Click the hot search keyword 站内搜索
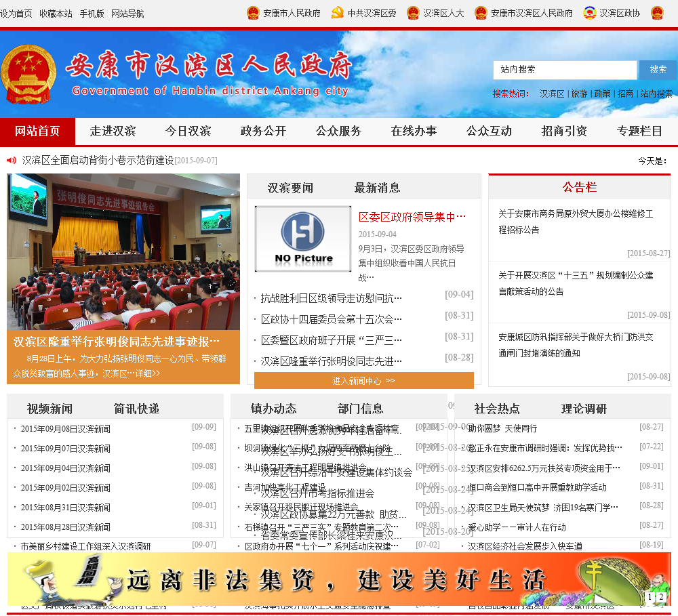This screenshot has height=616, width=678. click(656, 94)
